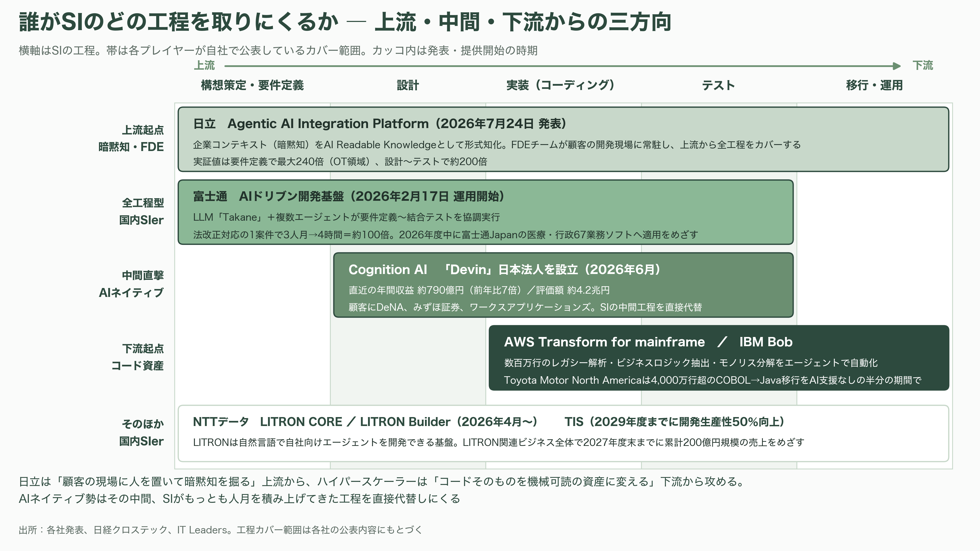Screen dimensions: 980x551
Task: Click the 上流 label left of the arrow
Action: [x=204, y=65]
